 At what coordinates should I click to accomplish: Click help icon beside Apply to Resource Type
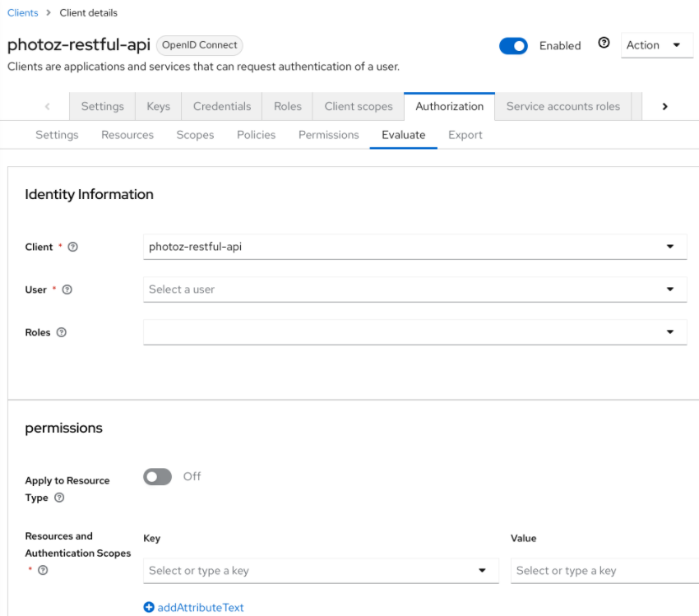click(59, 498)
